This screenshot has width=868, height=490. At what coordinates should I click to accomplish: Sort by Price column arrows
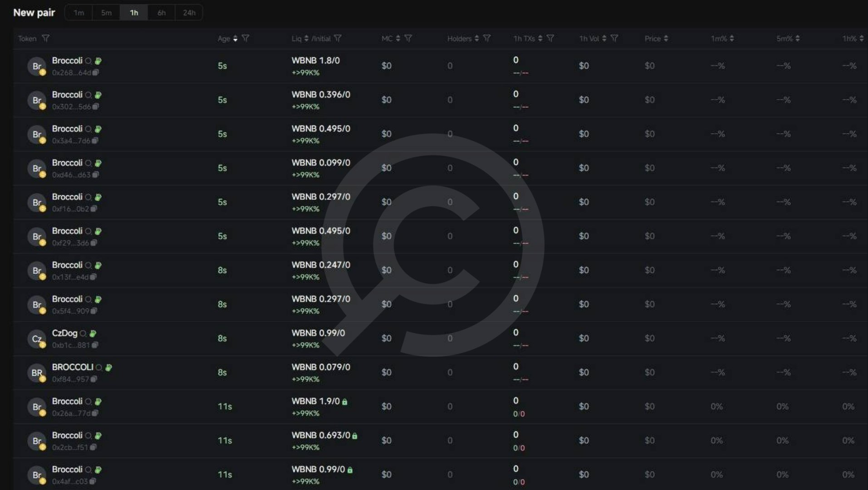point(666,39)
